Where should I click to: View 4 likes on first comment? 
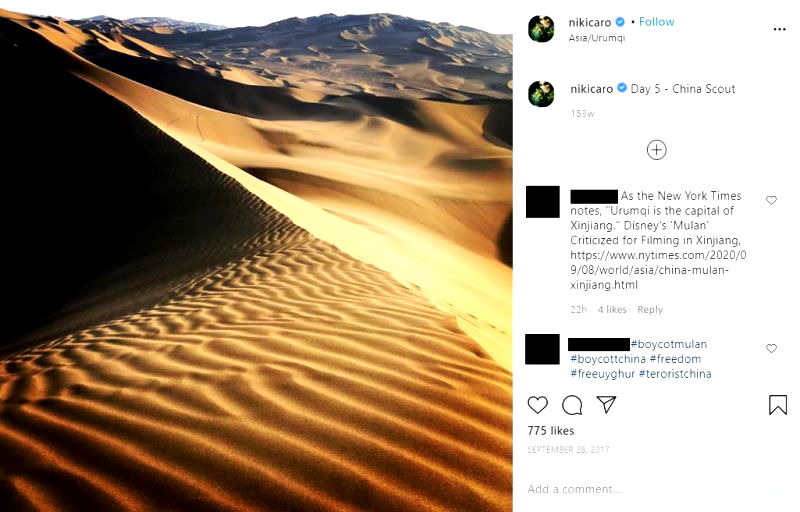point(612,310)
